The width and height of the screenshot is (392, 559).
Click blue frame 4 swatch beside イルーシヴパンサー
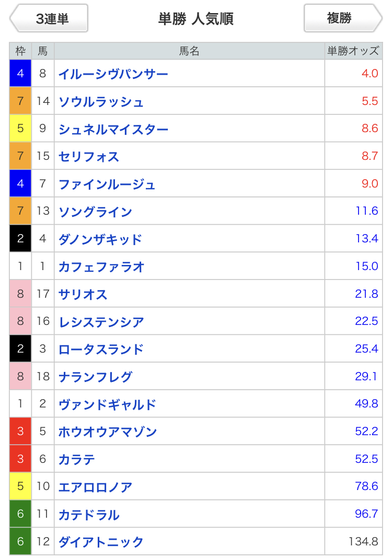20,74
